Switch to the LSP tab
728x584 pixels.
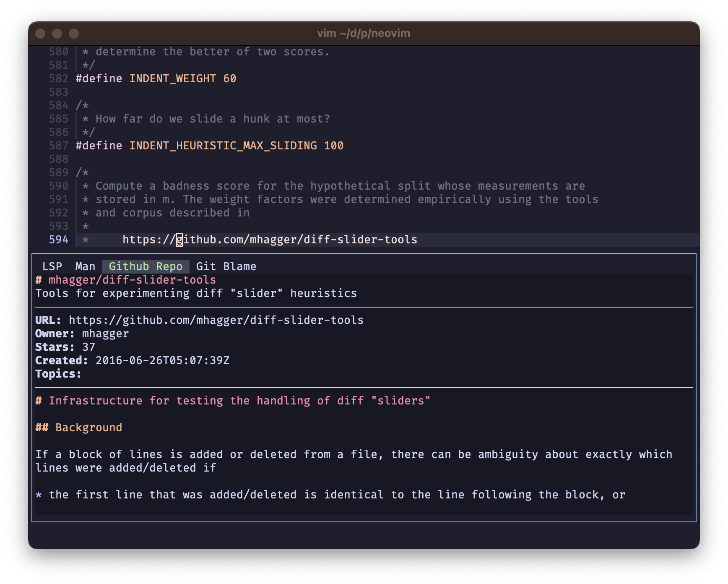pos(52,266)
